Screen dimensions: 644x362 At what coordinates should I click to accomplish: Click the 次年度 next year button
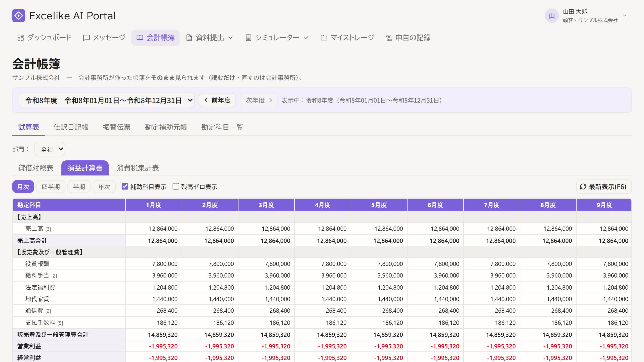(x=259, y=100)
